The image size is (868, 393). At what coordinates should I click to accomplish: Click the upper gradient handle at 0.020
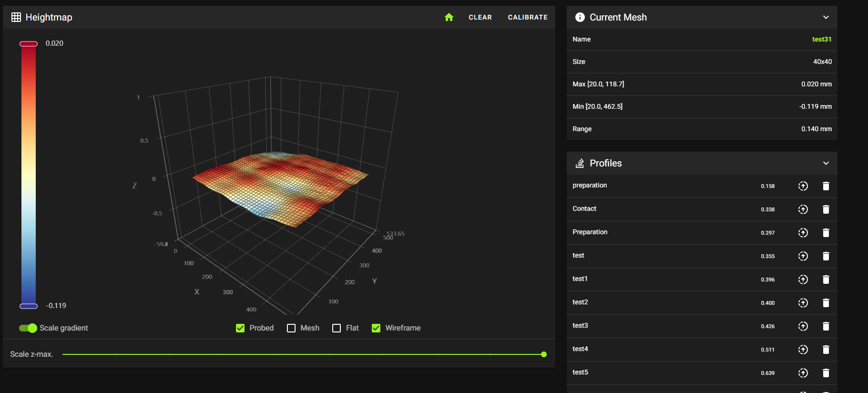point(29,44)
